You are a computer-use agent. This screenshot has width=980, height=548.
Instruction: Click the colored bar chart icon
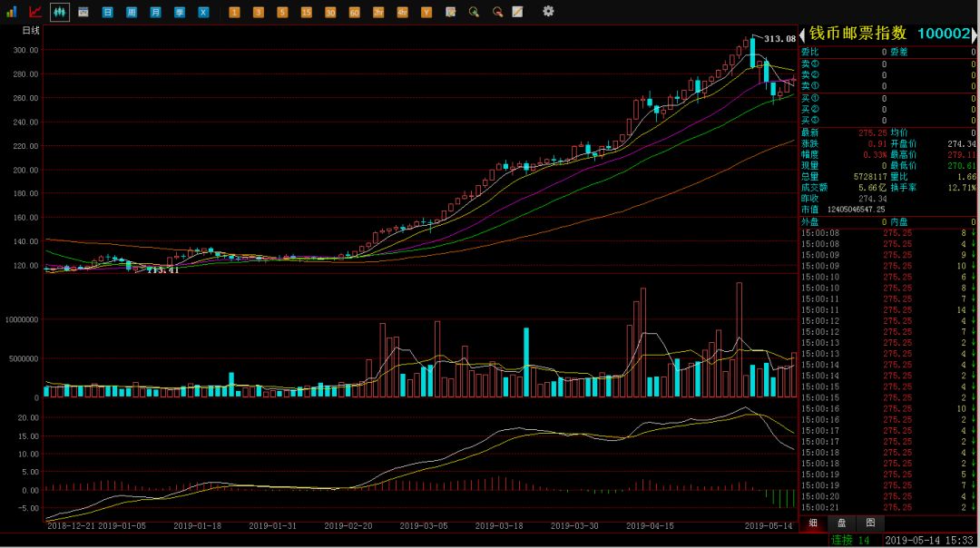click(11, 12)
